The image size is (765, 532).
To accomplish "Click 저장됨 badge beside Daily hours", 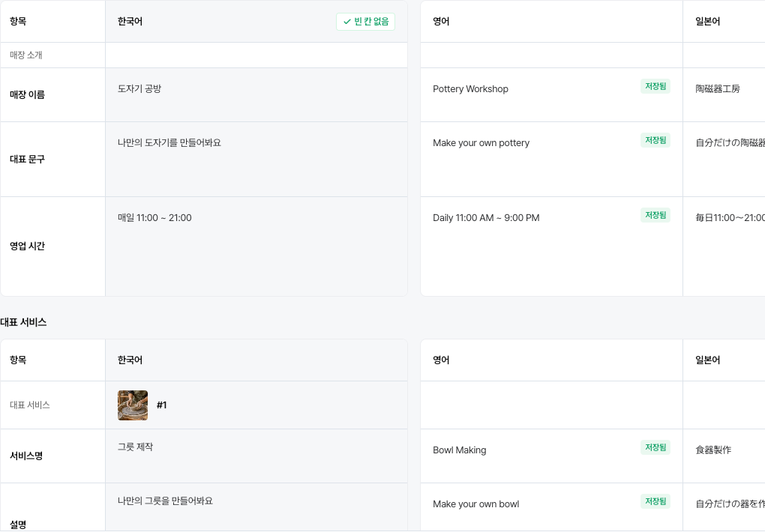I will coord(655,215).
